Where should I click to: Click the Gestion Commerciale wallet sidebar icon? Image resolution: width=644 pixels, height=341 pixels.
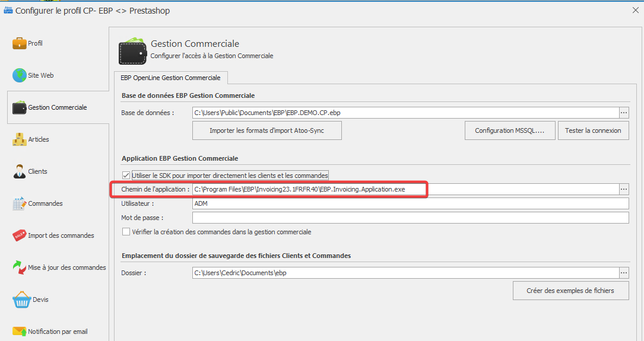[x=20, y=107]
